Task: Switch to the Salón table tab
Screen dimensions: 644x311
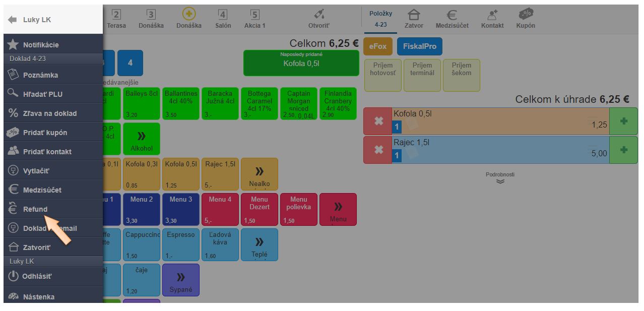Action: 223,19
